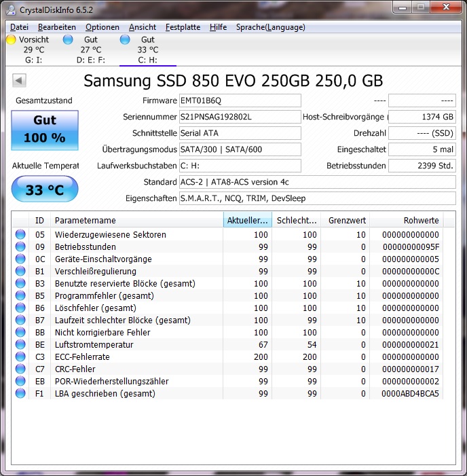
Task: Click status dot of attribute BE Luftstromtemperatur
Action: coord(20,344)
